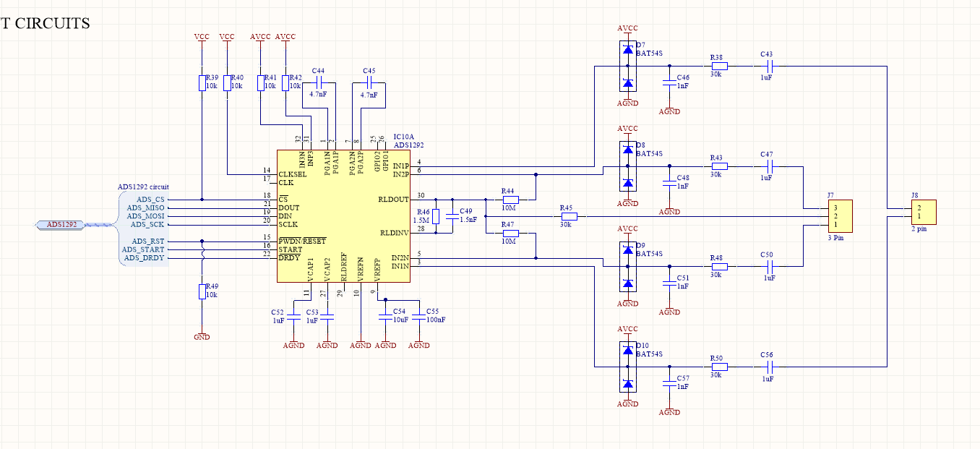980x449 pixels.
Task: Select capacitor C54 10uF symbol
Action: tap(385, 316)
